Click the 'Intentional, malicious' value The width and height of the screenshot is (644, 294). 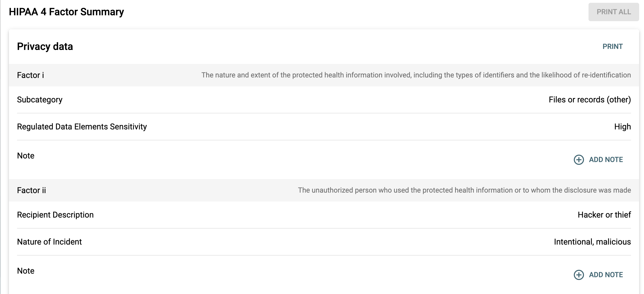tap(592, 242)
